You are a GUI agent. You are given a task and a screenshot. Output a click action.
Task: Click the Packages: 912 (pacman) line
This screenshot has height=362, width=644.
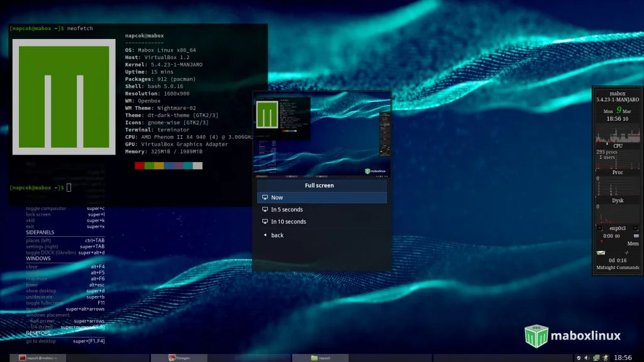160,79
